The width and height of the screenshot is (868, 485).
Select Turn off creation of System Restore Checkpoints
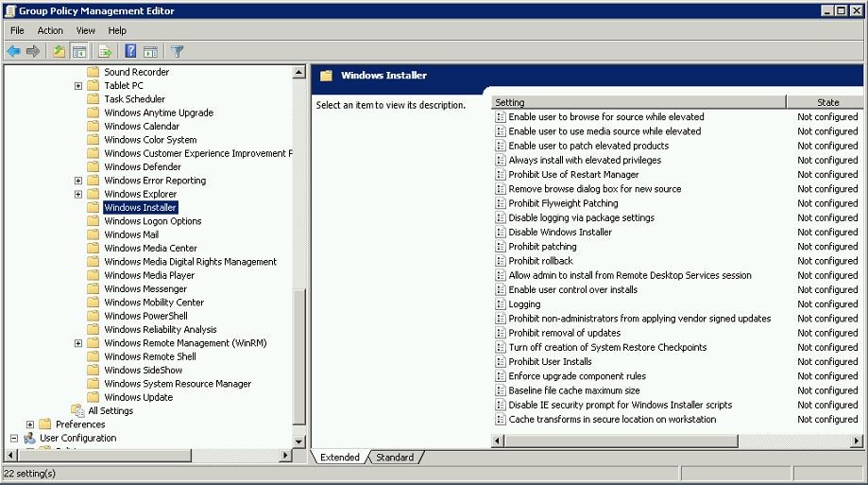coord(607,348)
